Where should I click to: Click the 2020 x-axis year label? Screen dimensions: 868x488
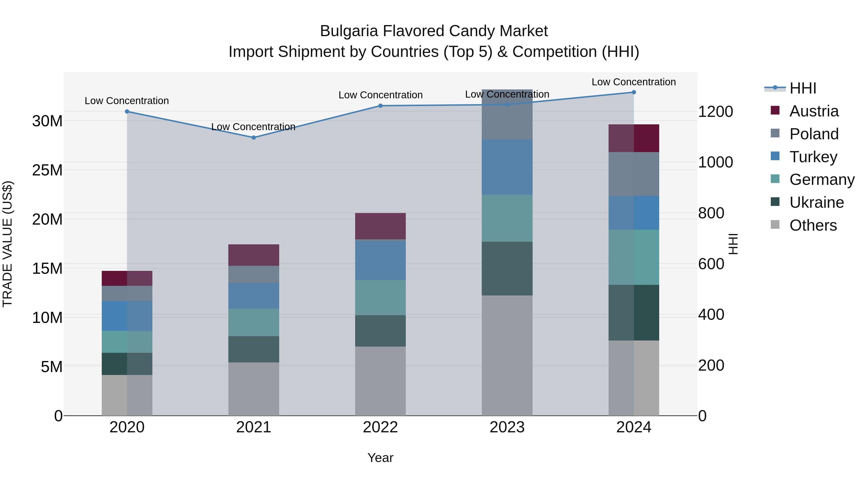coord(127,427)
